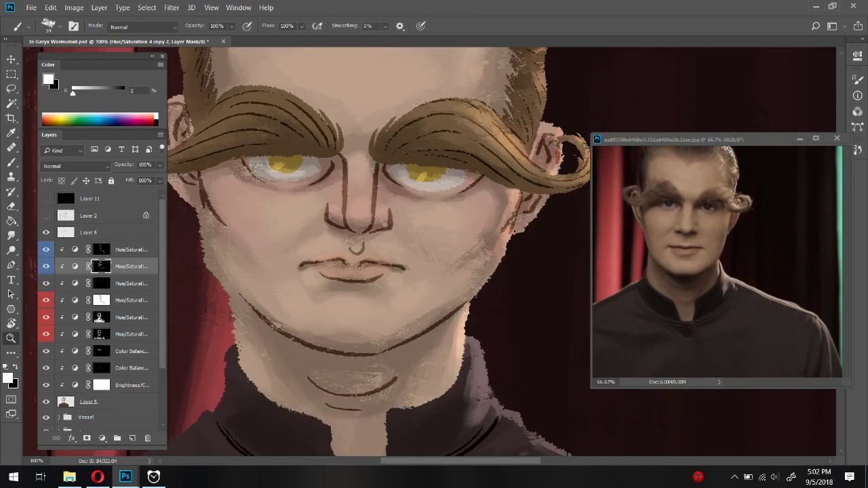
Task: Open the brush settings panel icon
Action: click(74, 26)
